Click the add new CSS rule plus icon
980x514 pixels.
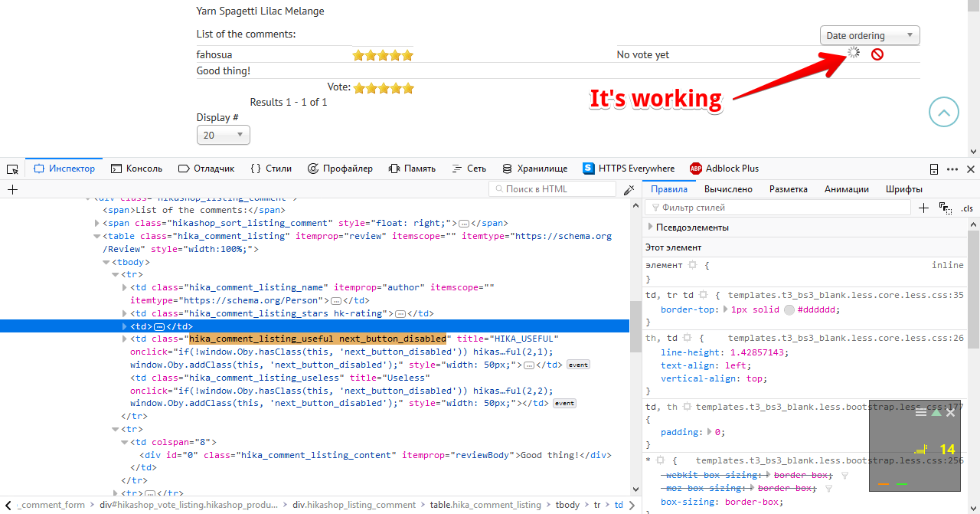pyautogui.click(x=923, y=208)
